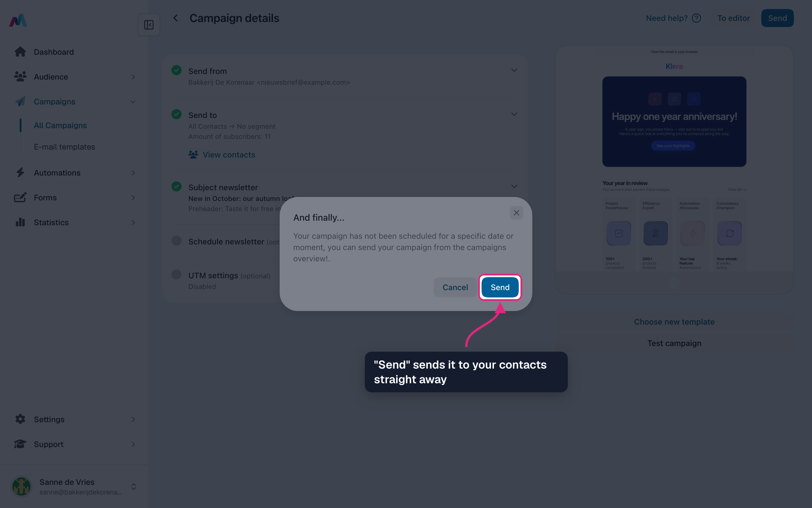Image resolution: width=812 pixels, height=508 pixels.
Task: Click the app logo in the sidebar
Action: [18, 21]
